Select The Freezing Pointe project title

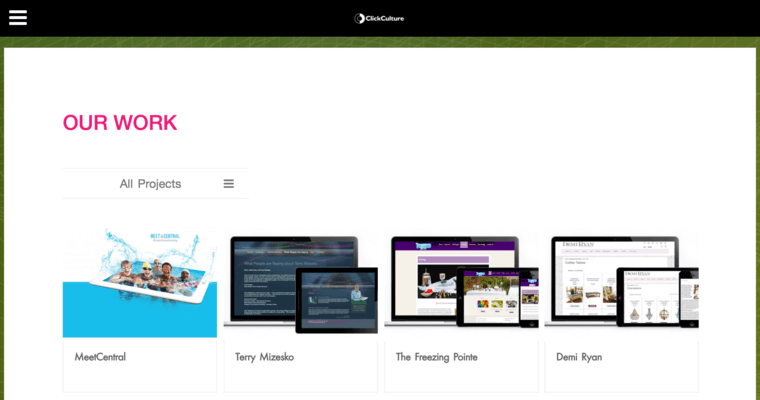click(x=436, y=357)
